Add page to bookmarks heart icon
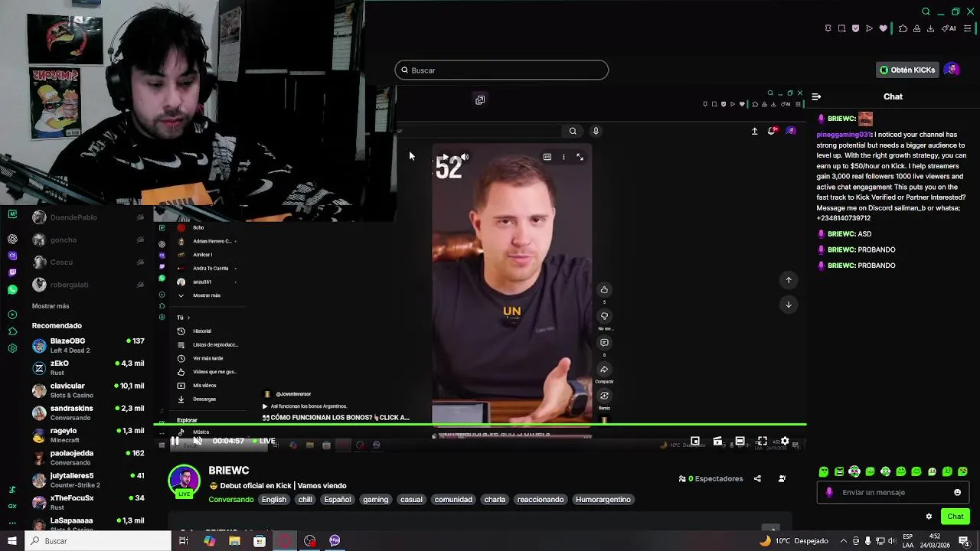 883,28
